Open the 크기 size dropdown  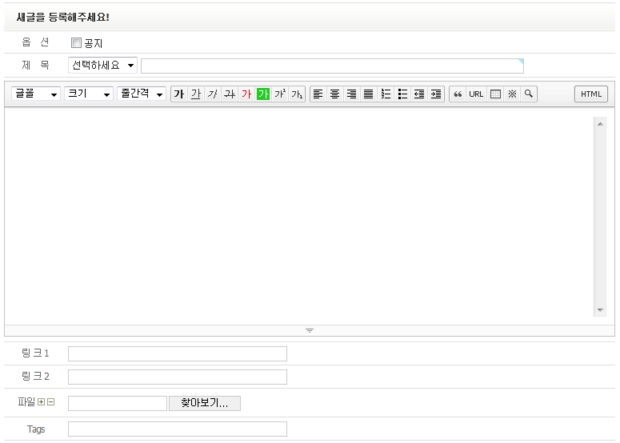pyautogui.click(x=88, y=93)
